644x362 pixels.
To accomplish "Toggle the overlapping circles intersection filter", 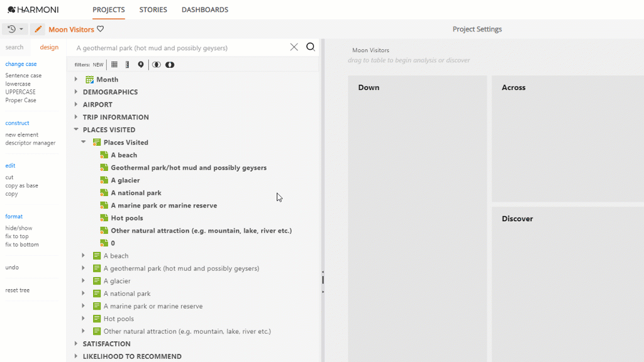I will pyautogui.click(x=157, y=65).
